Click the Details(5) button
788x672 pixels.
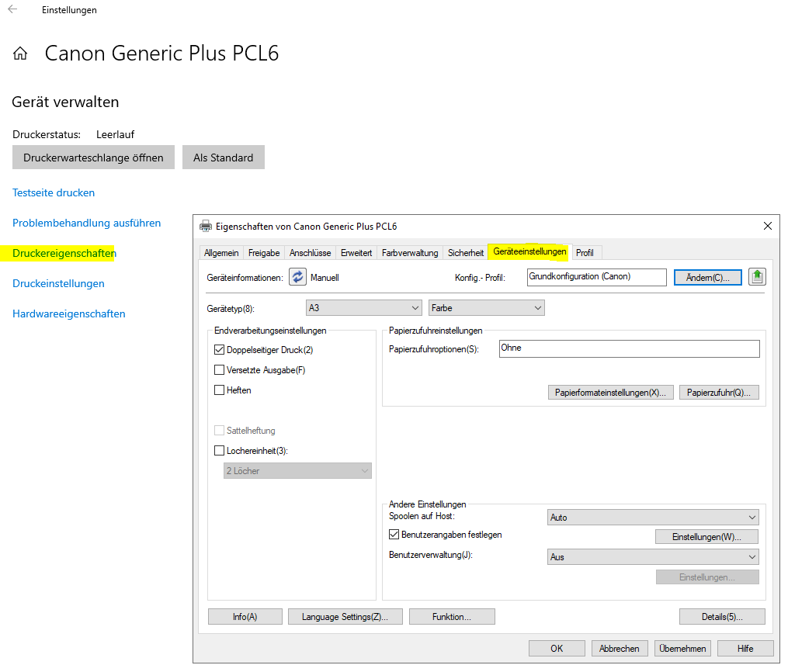click(722, 617)
